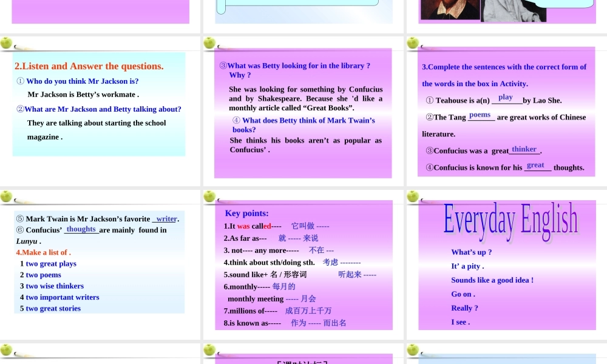Click the apple icon on the Make a list slide
607x364 pixels.
(x=7, y=197)
